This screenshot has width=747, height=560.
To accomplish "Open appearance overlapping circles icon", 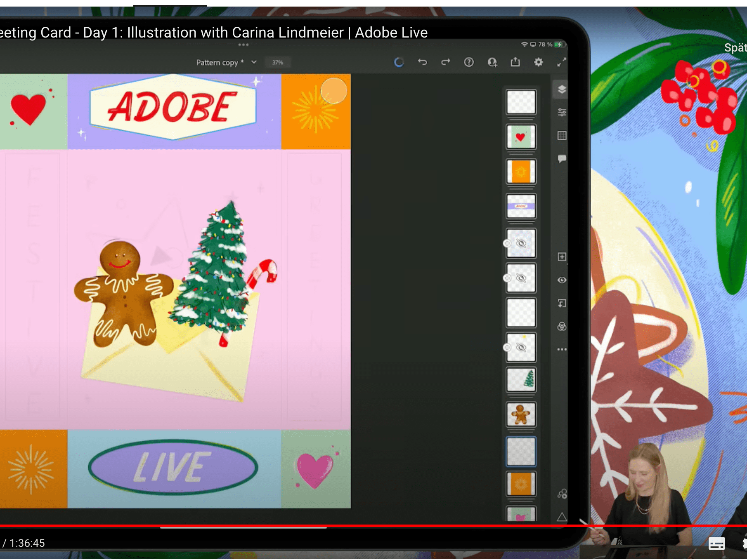I will (562, 327).
